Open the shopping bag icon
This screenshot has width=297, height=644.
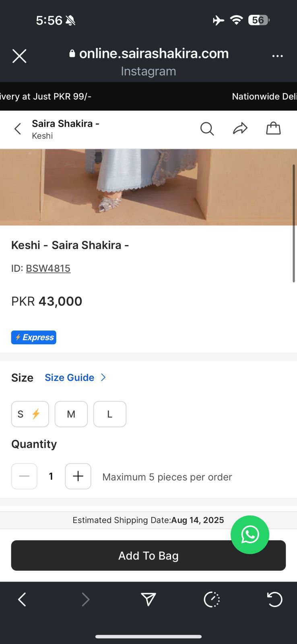(x=273, y=128)
